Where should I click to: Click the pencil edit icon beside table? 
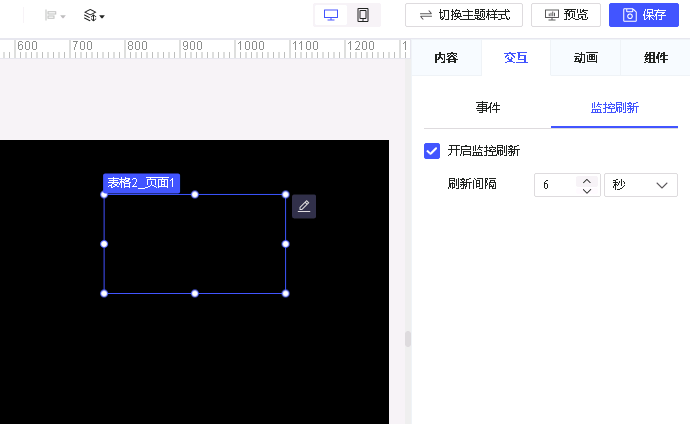tap(304, 206)
